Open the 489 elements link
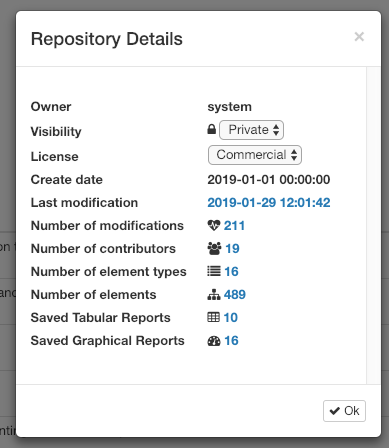 click(235, 294)
